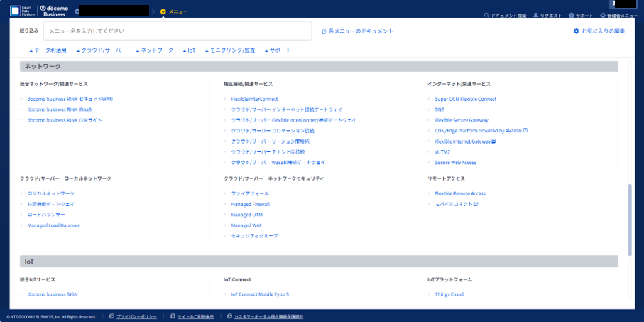Click the vertical scrollbar thumb
The height and width of the screenshot is (322, 644).
click(x=630, y=220)
